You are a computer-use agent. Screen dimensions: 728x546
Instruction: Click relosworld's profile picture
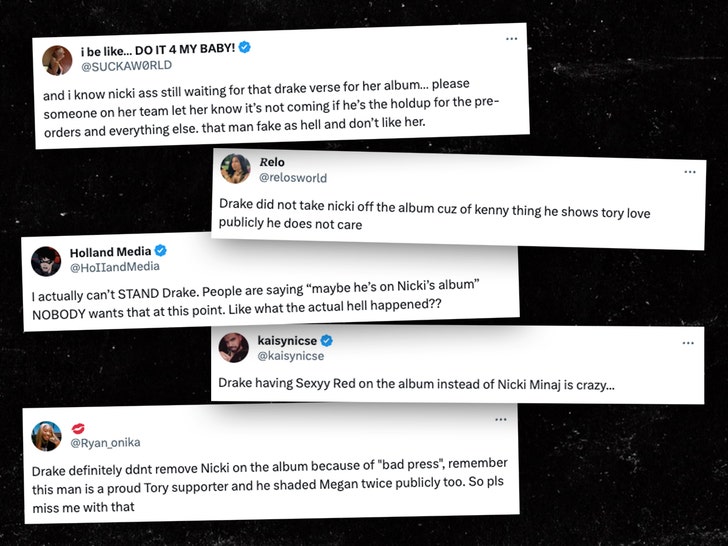pyautogui.click(x=235, y=168)
